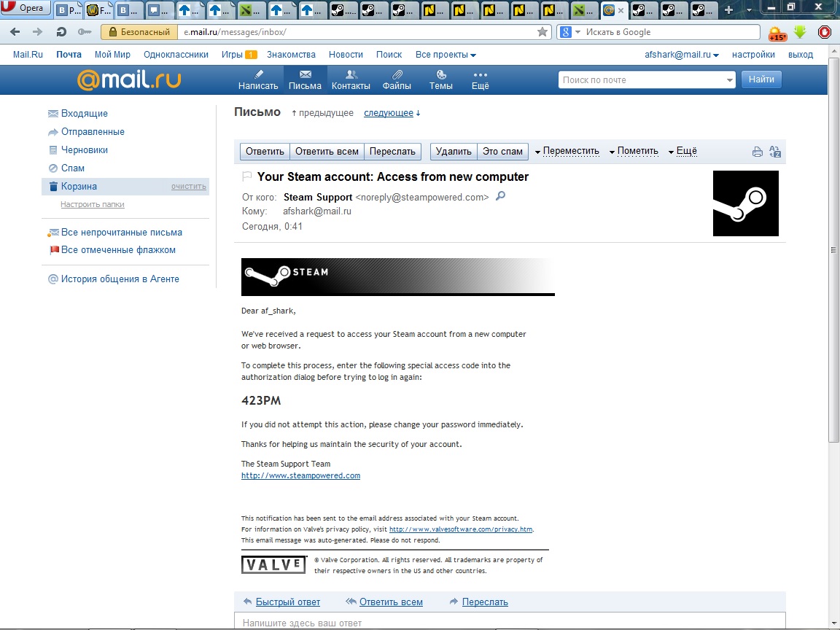Click the Opera menu button
The width and height of the screenshot is (840, 630).
click(x=26, y=8)
